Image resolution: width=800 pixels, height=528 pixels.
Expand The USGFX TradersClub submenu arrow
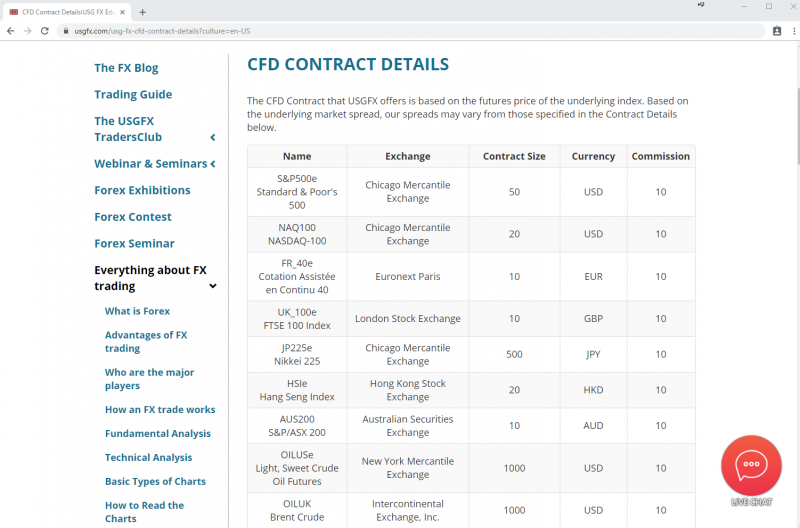(x=213, y=137)
